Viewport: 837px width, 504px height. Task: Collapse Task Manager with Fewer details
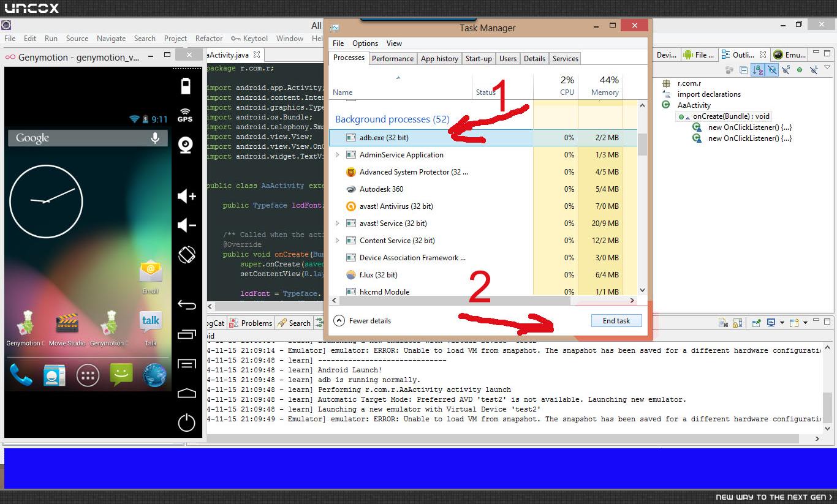[362, 320]
